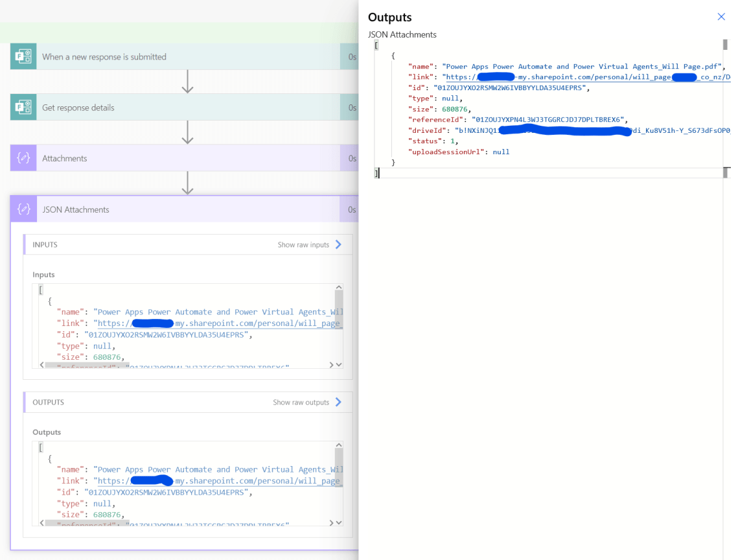Click the scroll down arrow in the Outputs box
The width and height of the screenshot is (738, 560).
pyautogui.click(x=338, y=522)
